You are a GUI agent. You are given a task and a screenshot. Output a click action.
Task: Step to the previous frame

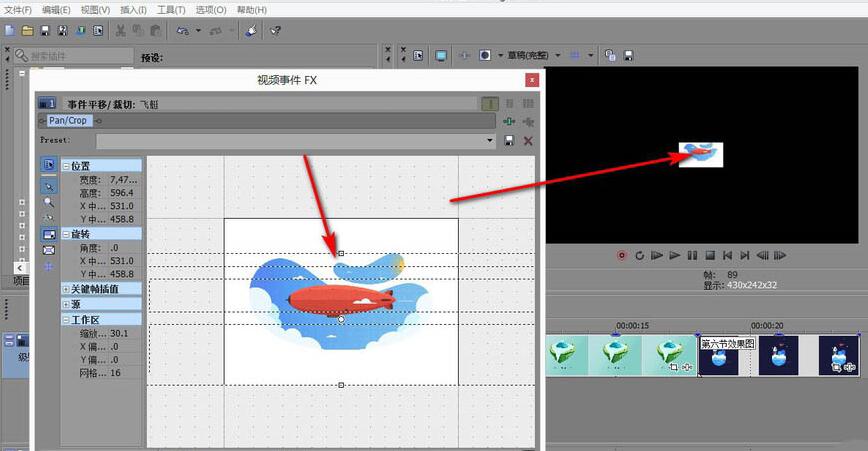pos(762,256)
